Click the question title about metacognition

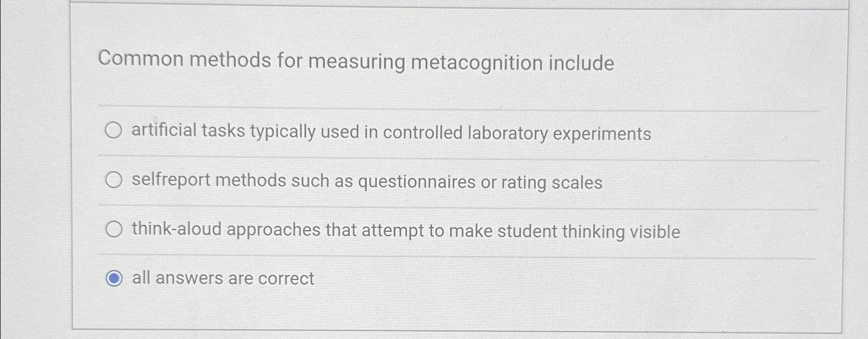pos(357,62)
